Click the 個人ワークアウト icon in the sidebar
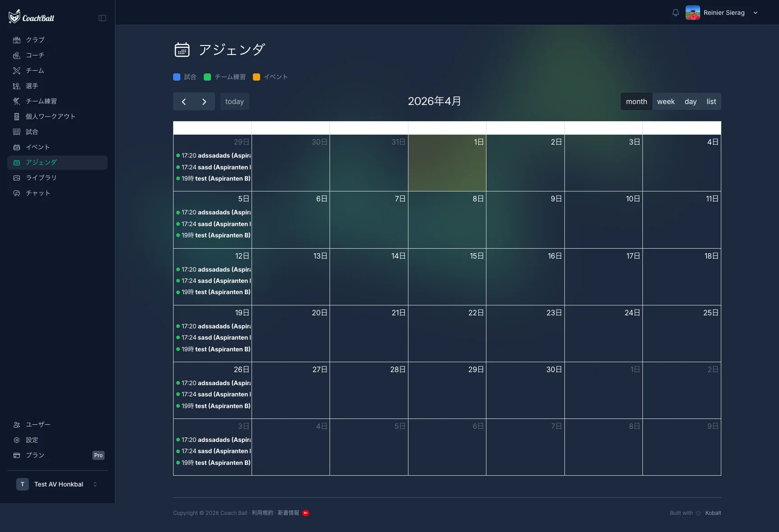This screenshot has height=532, width=779. [17, 117]
